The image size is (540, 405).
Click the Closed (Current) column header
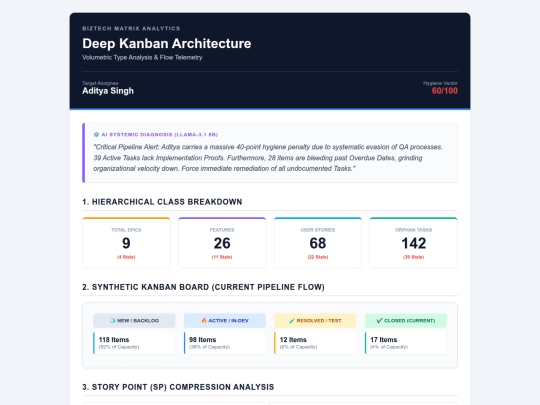(x=406, y=321)
